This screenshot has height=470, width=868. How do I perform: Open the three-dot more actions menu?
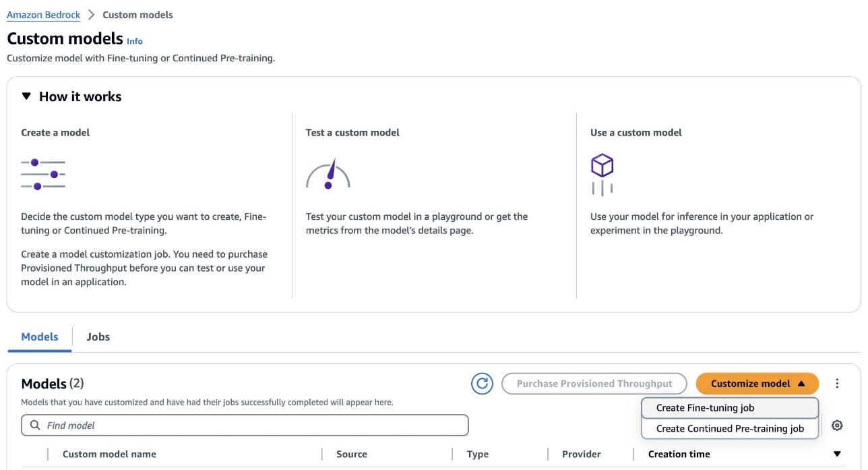coord(837,384)
